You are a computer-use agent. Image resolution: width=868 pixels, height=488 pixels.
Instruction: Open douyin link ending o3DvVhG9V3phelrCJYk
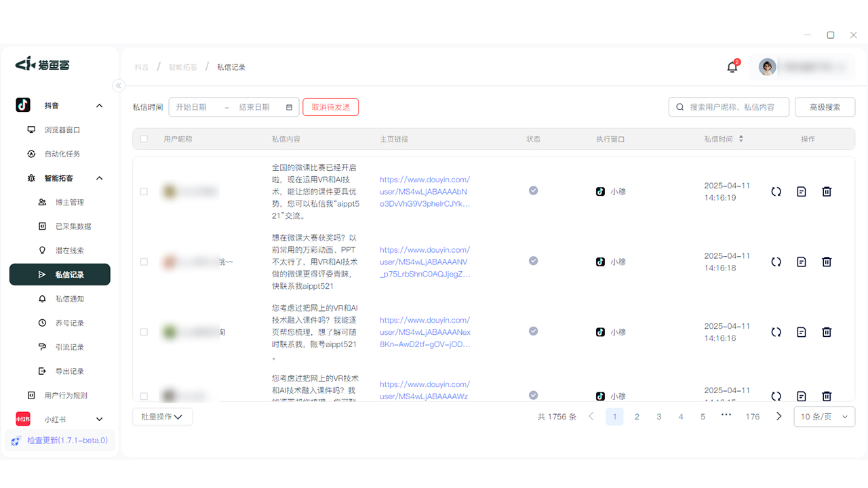425,192
